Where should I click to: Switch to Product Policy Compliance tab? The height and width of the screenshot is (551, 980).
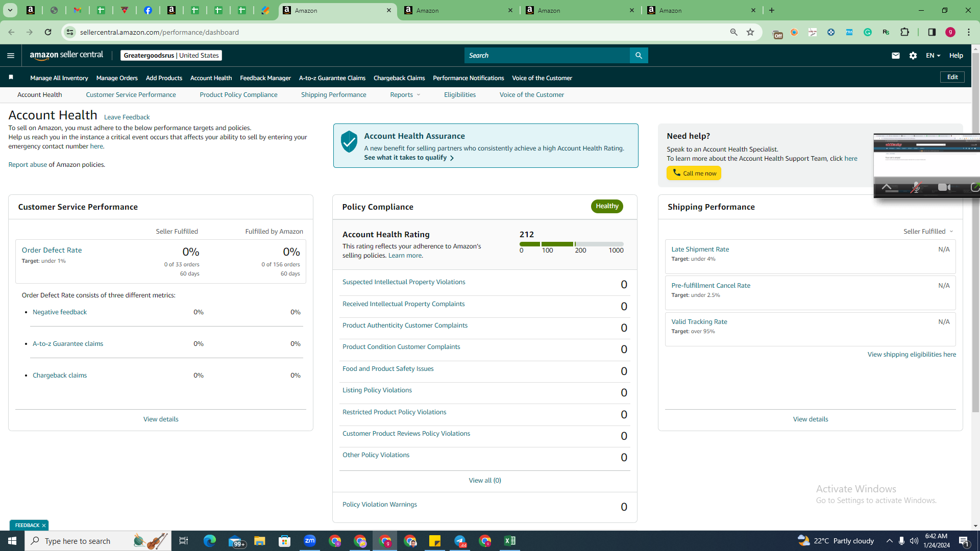pos(238,95)
